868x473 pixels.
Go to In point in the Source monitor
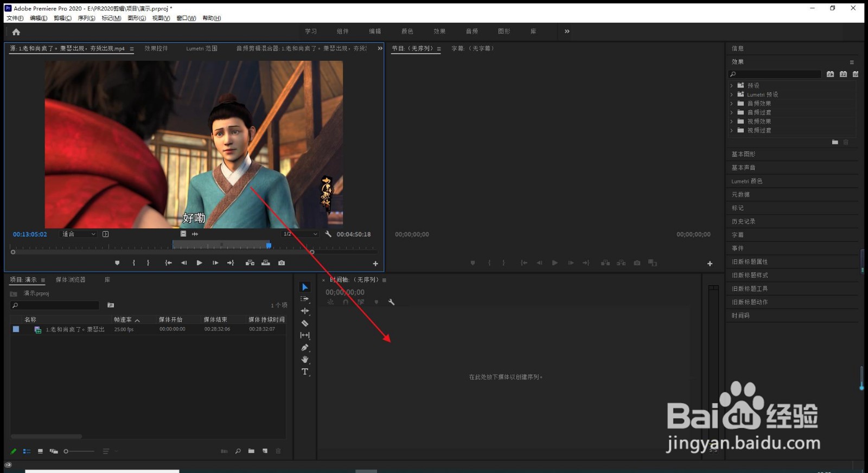pos(169,263)
